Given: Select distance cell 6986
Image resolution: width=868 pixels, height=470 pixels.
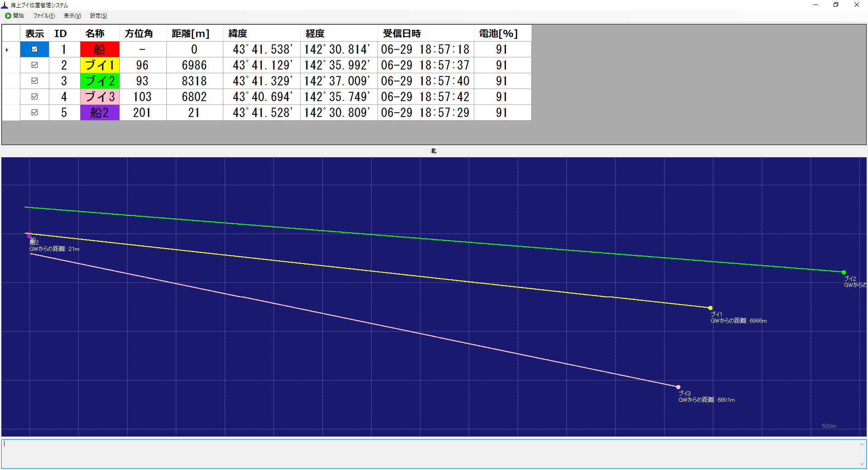Looking at the screenshot, I should coord(195,65).
